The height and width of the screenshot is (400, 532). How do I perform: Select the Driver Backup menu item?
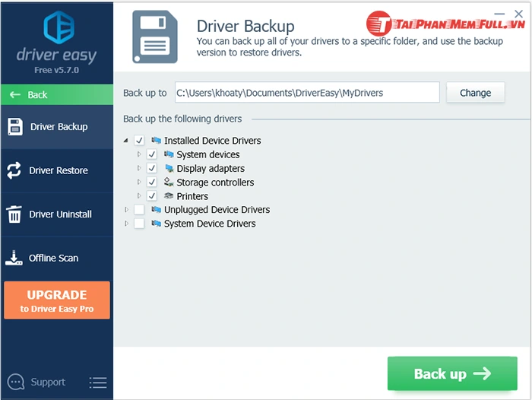point(57,127)
